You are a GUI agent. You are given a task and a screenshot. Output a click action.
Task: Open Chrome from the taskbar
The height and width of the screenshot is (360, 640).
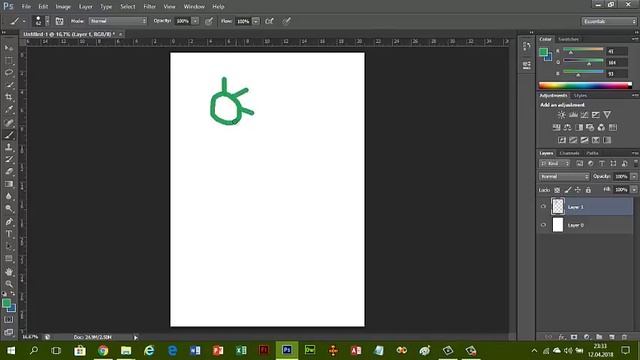(103, 350)
